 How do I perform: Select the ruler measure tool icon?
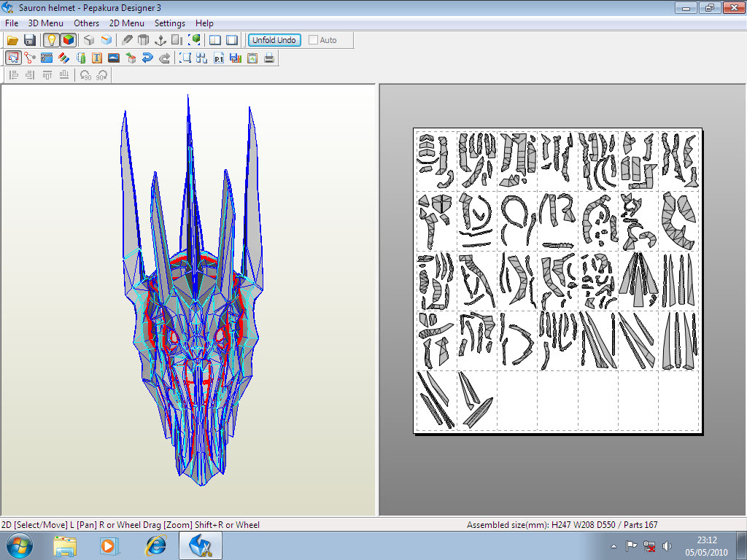tap(80, 58)
